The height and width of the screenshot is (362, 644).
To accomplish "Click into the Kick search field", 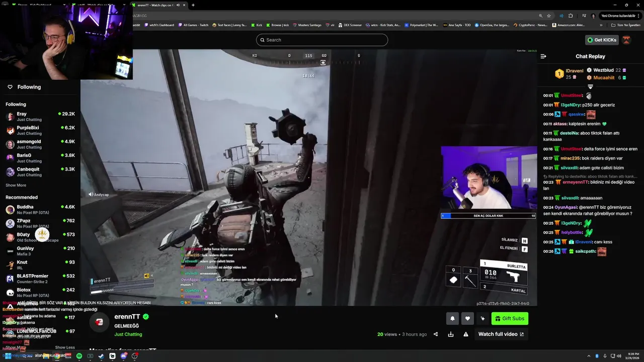I will coord(322,40).
